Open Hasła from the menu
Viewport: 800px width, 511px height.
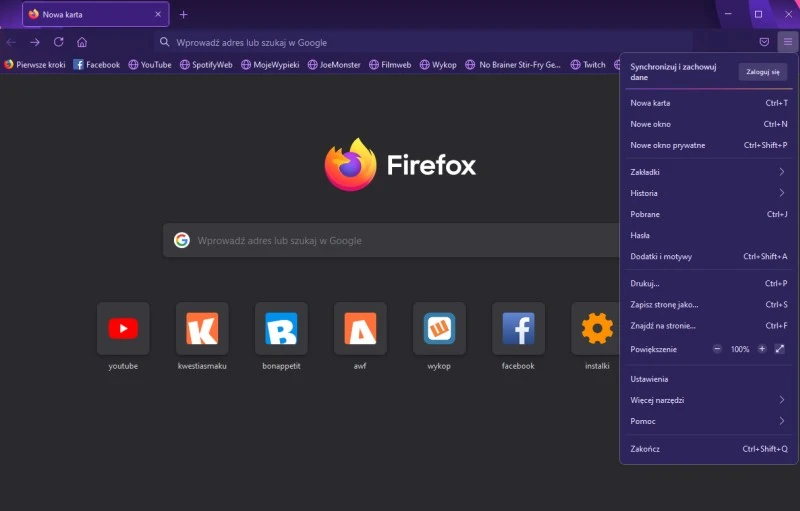(x=709, y=236)
